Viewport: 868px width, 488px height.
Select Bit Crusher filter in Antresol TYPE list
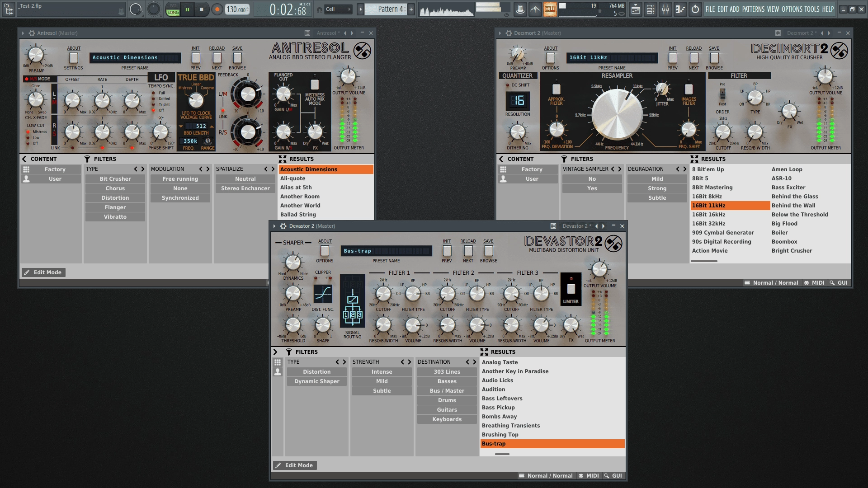(115, 179)
